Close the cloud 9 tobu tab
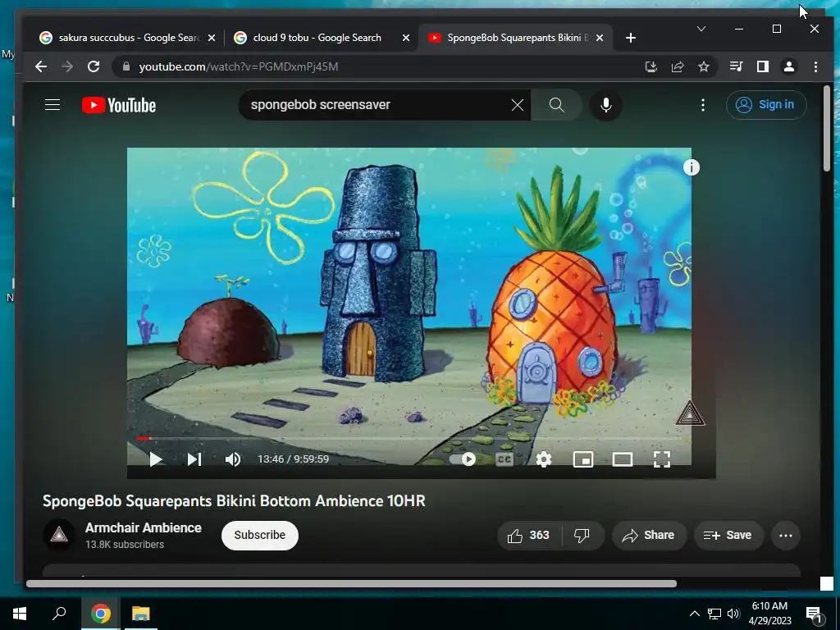The image size is (840, 630). pos(406,38)
